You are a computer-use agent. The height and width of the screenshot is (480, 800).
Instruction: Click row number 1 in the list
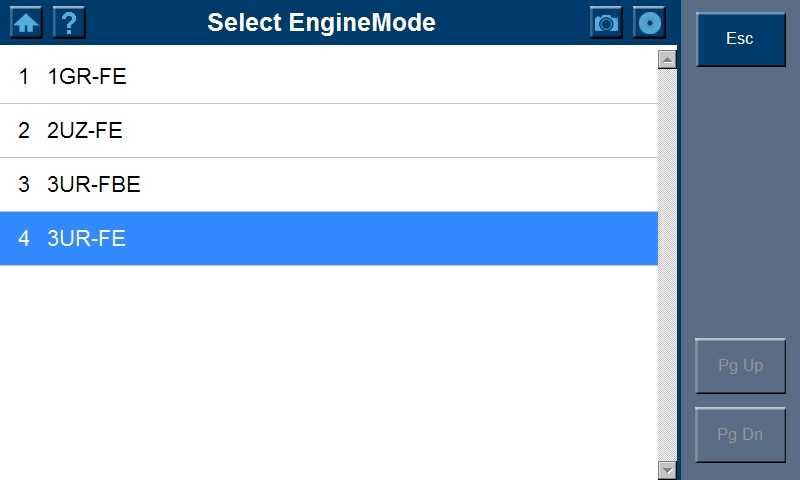click(24, 76)
